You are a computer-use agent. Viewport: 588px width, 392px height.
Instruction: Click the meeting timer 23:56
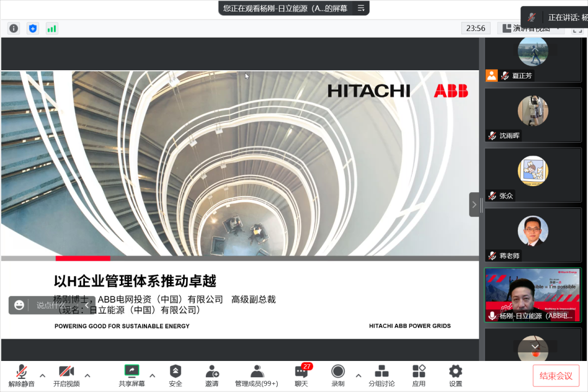[x=475, y=28]
